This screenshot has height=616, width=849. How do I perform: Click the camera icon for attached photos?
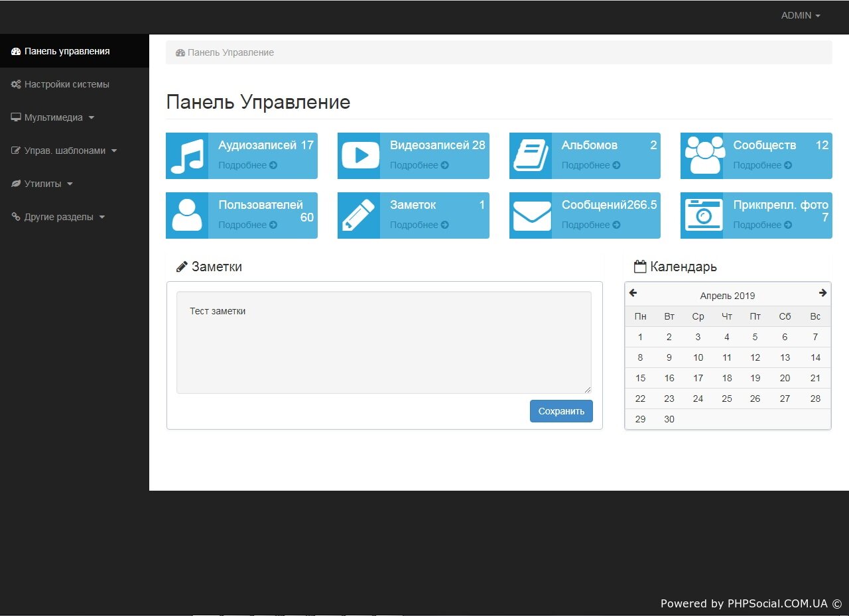(x=702, y=216)
